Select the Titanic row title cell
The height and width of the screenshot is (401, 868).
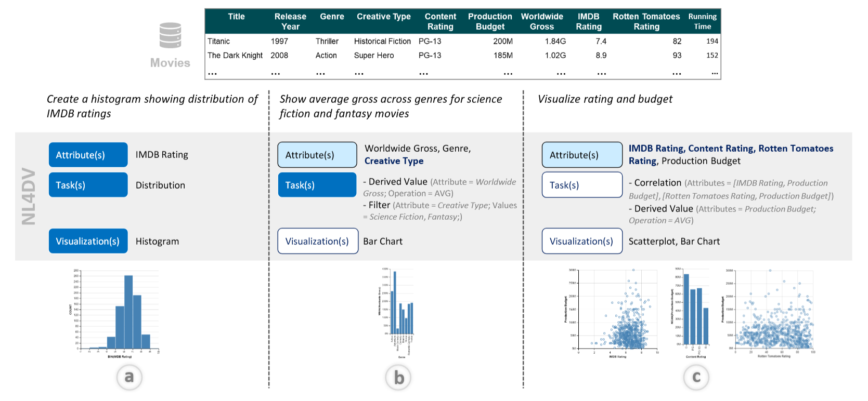pos(219,42)
